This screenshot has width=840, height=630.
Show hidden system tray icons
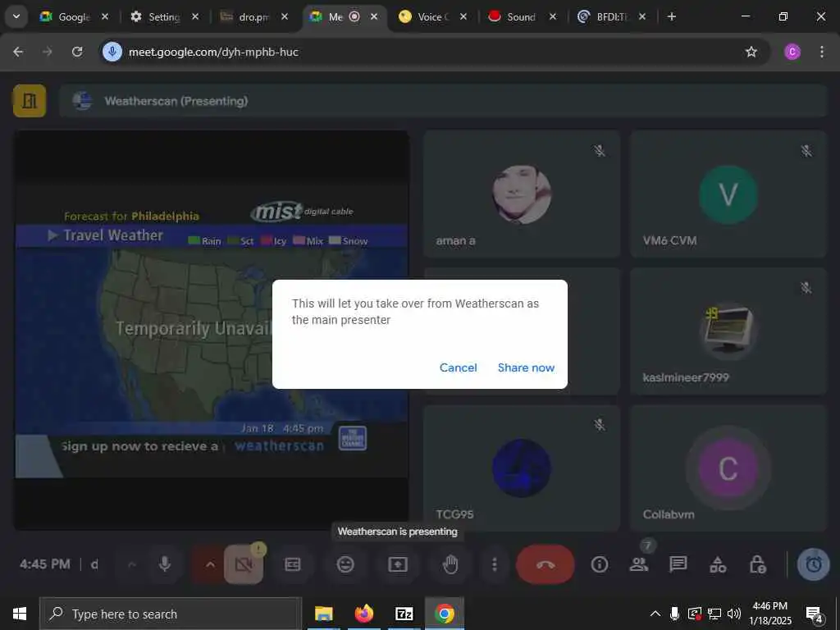pos(655,614)
